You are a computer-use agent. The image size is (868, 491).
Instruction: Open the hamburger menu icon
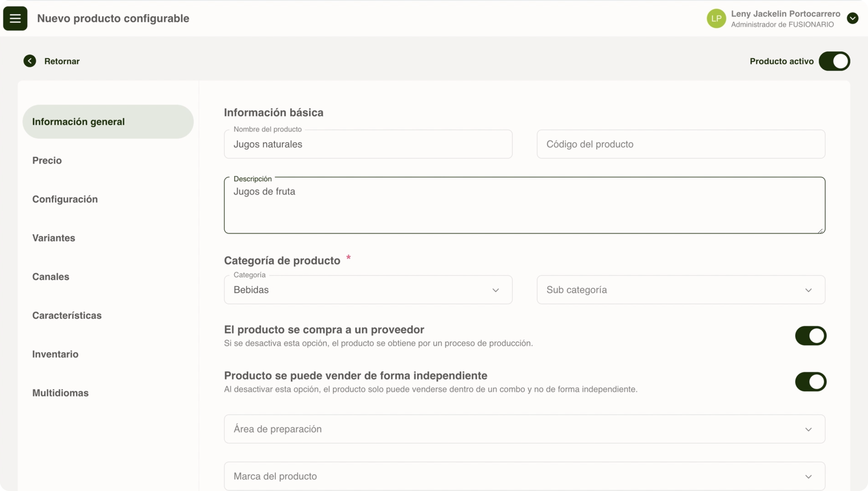tap(15, 19)
